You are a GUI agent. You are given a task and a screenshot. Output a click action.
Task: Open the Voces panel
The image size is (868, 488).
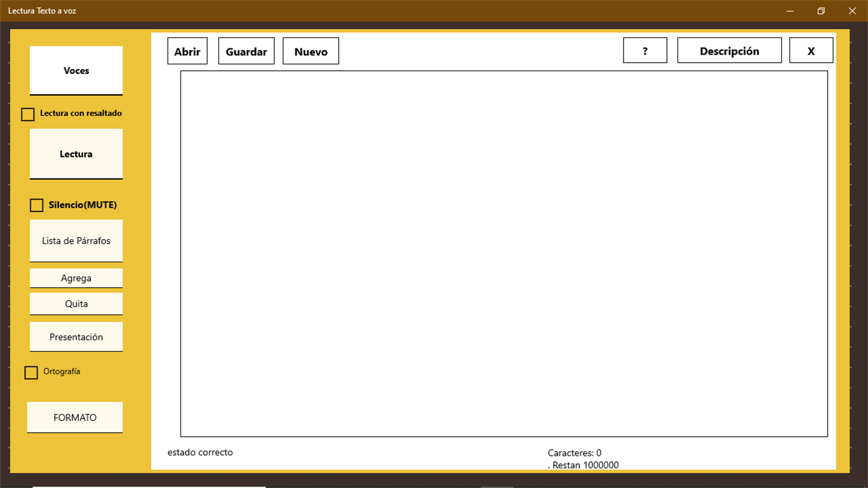tap(76, 70)
